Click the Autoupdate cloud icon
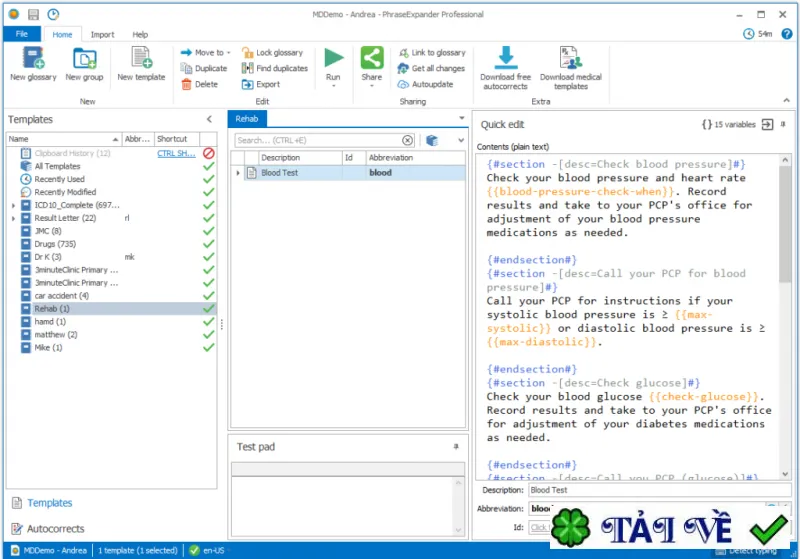The height and width of the screenshot is (559, 800). pos(403,84)
